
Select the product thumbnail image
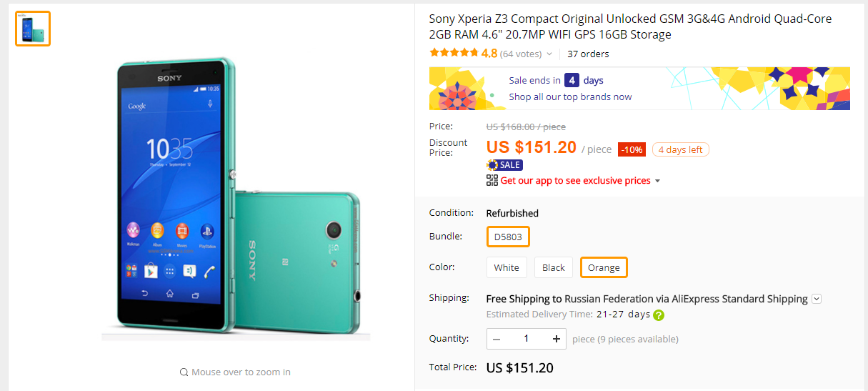coord(33,29)
